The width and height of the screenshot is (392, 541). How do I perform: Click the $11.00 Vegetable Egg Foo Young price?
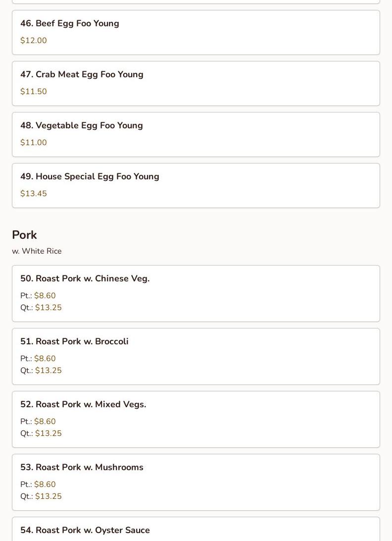(34, 143)
